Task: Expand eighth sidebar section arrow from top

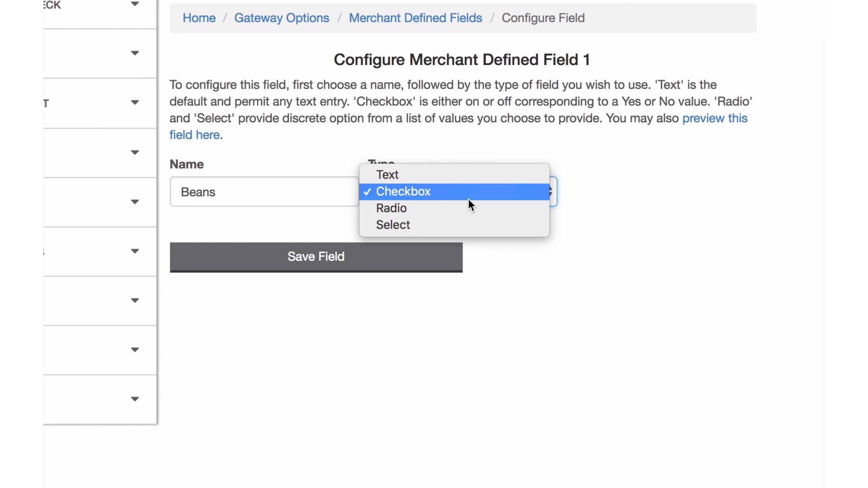Action: click(135, 350)
